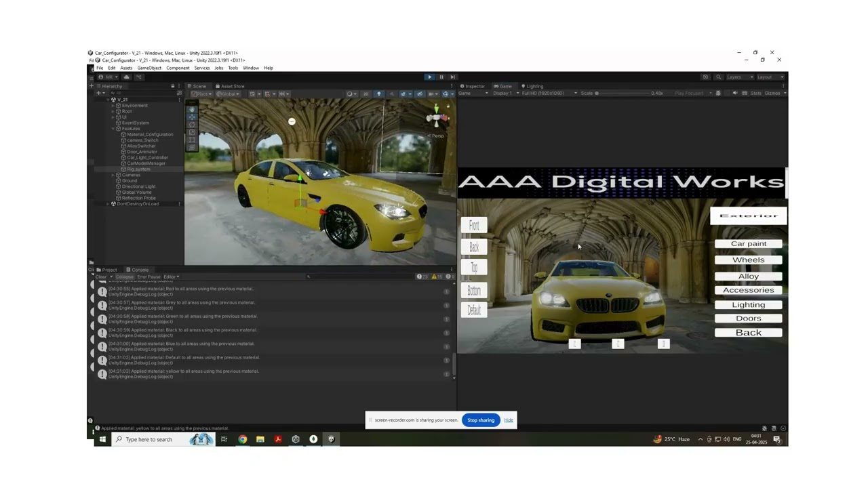The image size is (868, 488).
Task: Open the GameObject menu
Action: click(x=149, y=68)
